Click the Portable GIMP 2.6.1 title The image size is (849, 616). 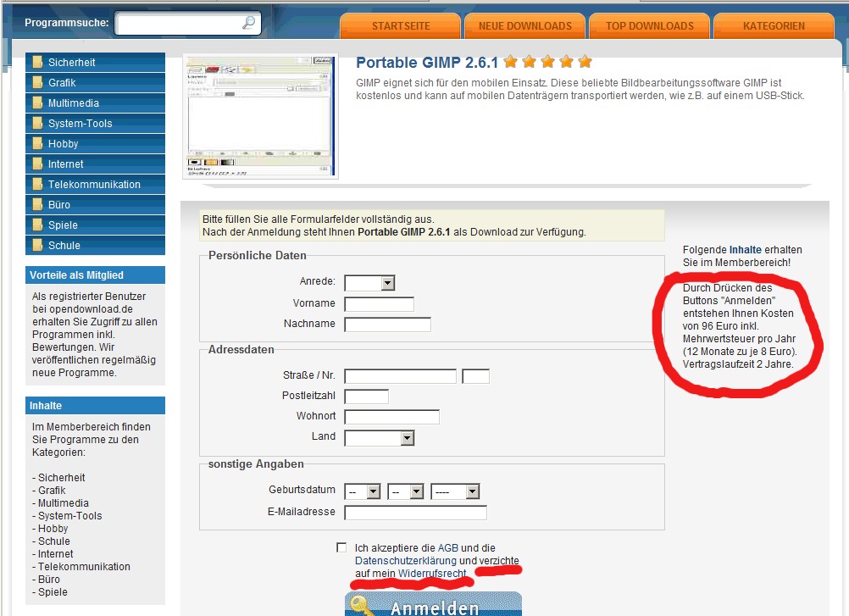[x=427, y=63]
